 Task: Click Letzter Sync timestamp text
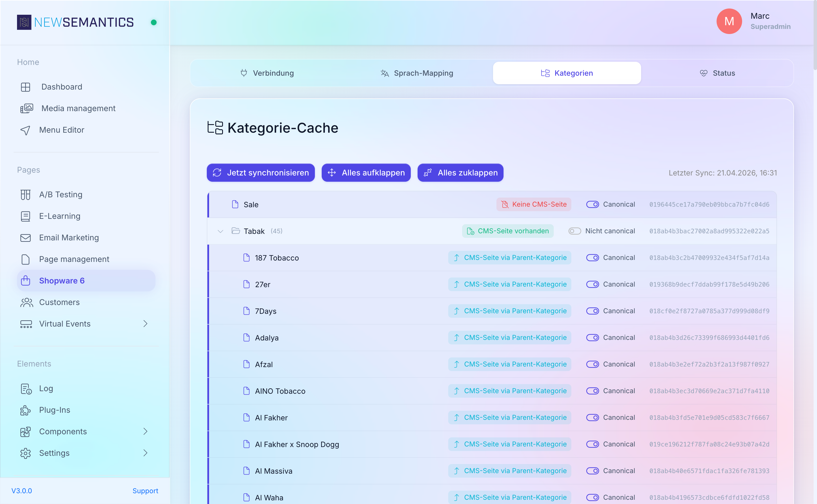pyautogui.click(x=723, y=173)
